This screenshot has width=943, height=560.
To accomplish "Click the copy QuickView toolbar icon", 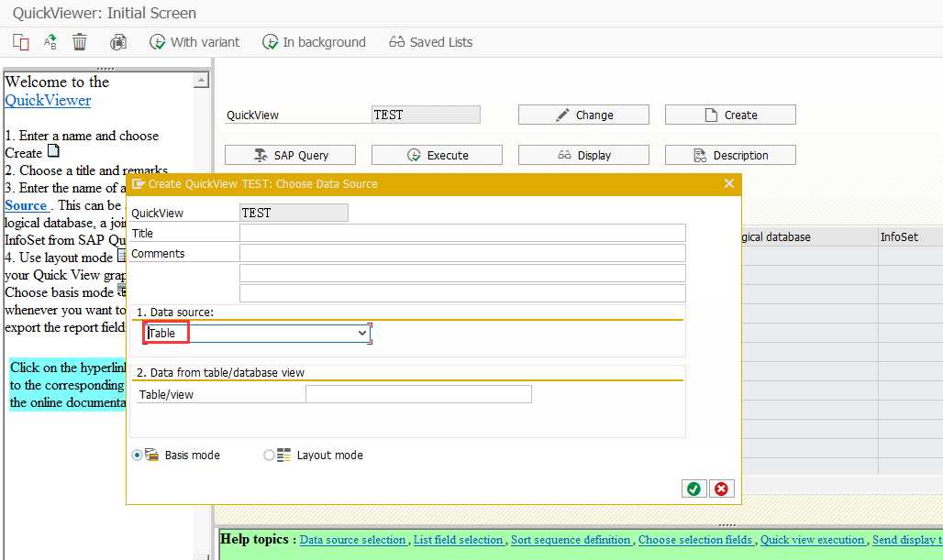I will pos(20,42).
